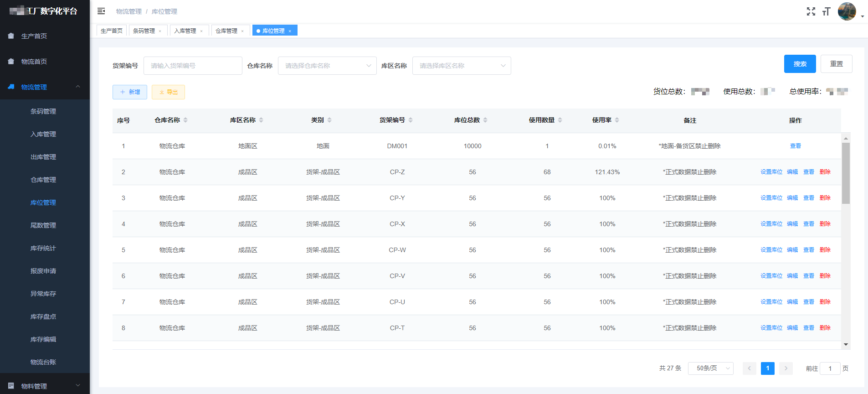The height and width of the screenshot is (394, 868).
Task: Click 设置库位 for the CP-Z row
Action: point(771,172)
